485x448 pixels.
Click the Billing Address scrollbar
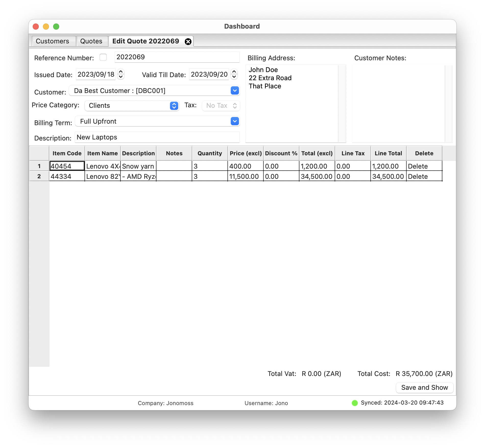[342, 103]
